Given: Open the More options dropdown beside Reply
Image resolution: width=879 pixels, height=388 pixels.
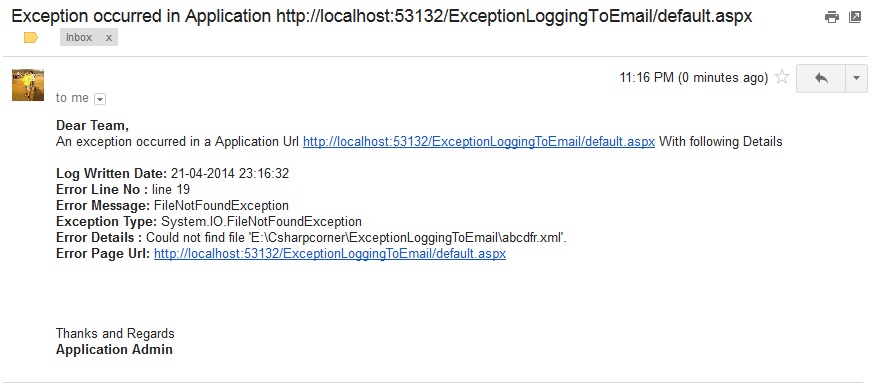Looking at the screenshot, I should [856, 78].
